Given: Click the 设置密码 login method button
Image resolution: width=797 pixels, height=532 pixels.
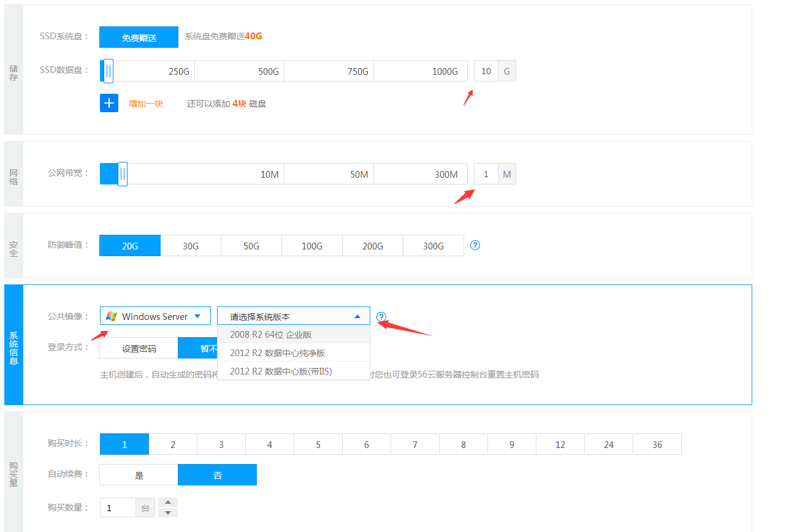Looking at the screenshot, I should [x=139, y=348].
